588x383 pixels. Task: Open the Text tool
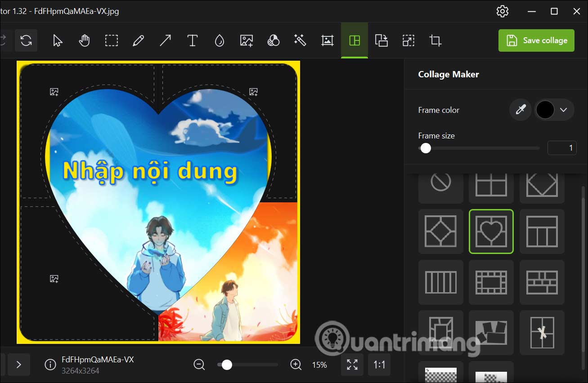[192, 40]
